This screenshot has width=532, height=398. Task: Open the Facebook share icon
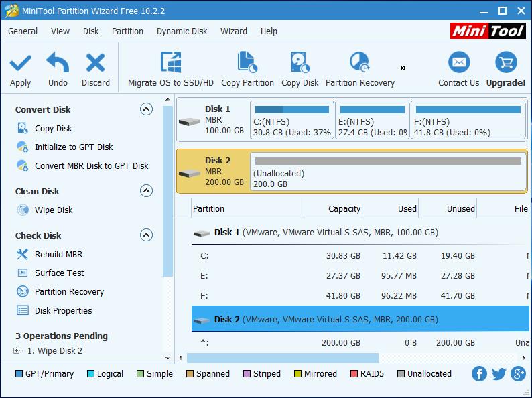(x=479, y=374)
